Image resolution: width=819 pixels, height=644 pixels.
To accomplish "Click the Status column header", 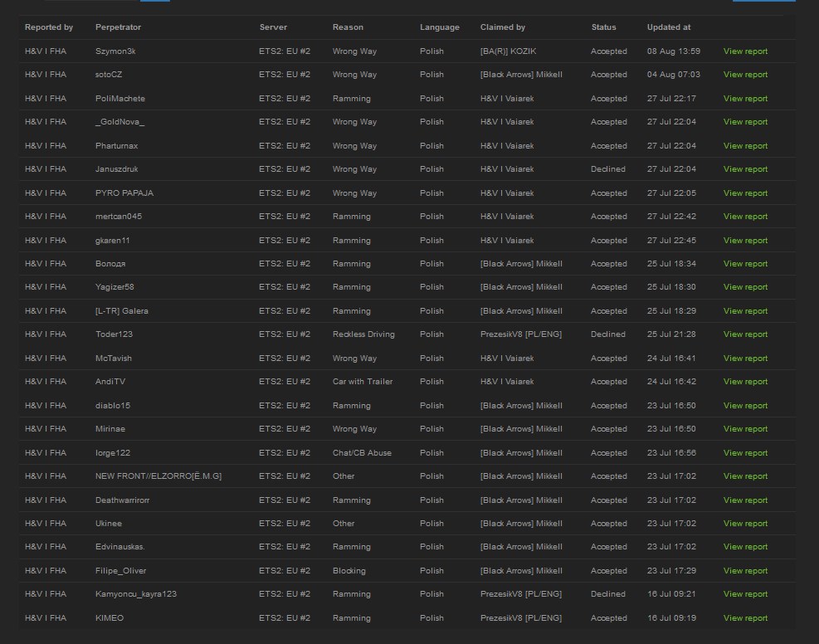I will coord(603,27).
